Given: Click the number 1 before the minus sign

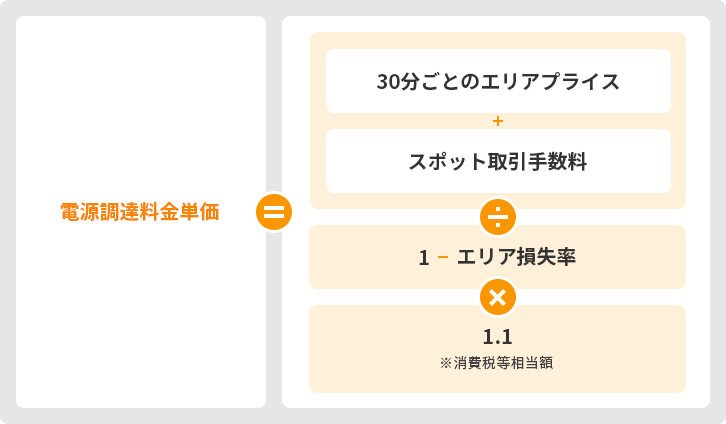Looking at the screenshot, I should [x=424, y=257].
